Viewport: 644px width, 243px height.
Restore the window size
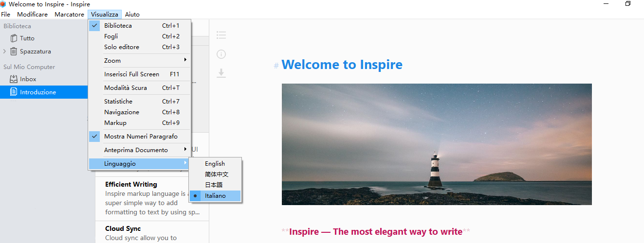[x=628, y=4]
